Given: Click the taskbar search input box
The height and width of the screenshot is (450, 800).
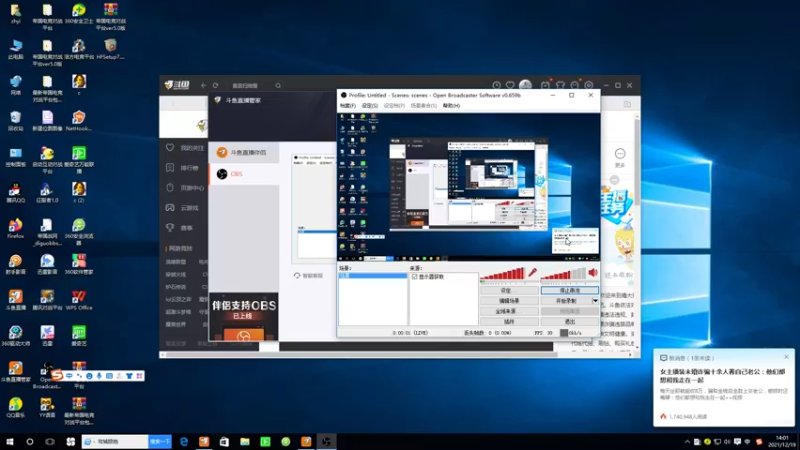Looking at the screenshot, I should (115, 441).
